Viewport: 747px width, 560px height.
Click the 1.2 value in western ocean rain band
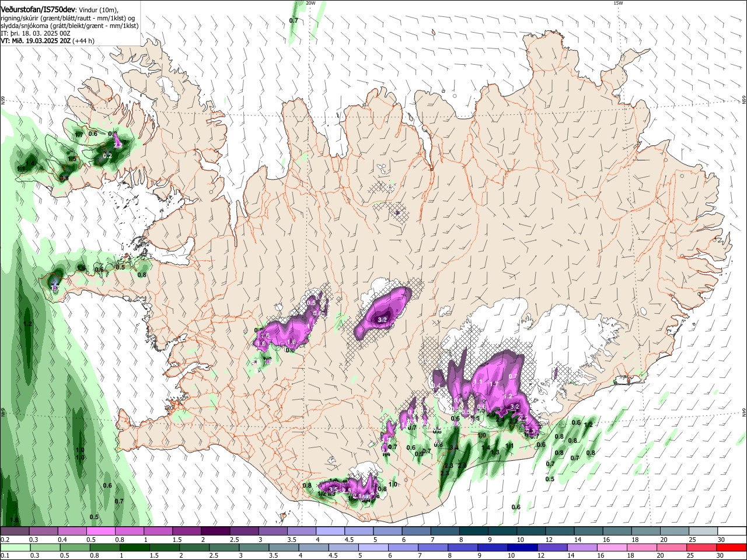(27, 324)
